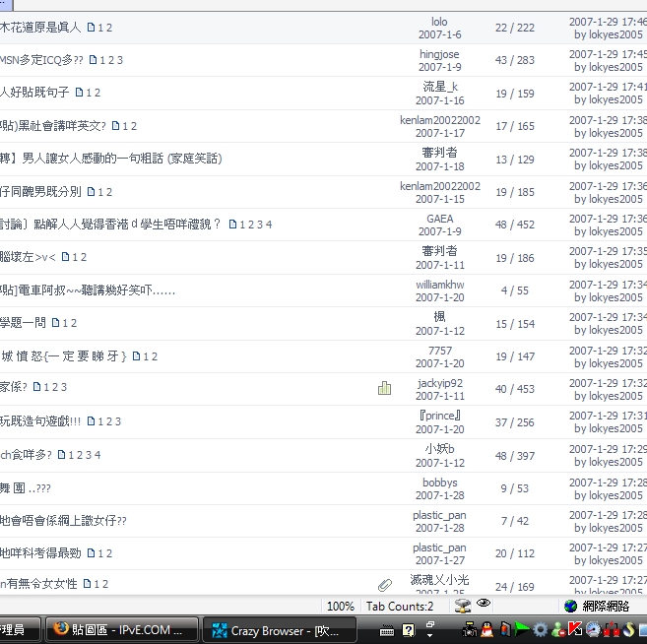The height and width of the screenshot is (644, 647).
Task: Click the 48 / 452 reply count
Action: pyautogui.click(x=514, y=225)
